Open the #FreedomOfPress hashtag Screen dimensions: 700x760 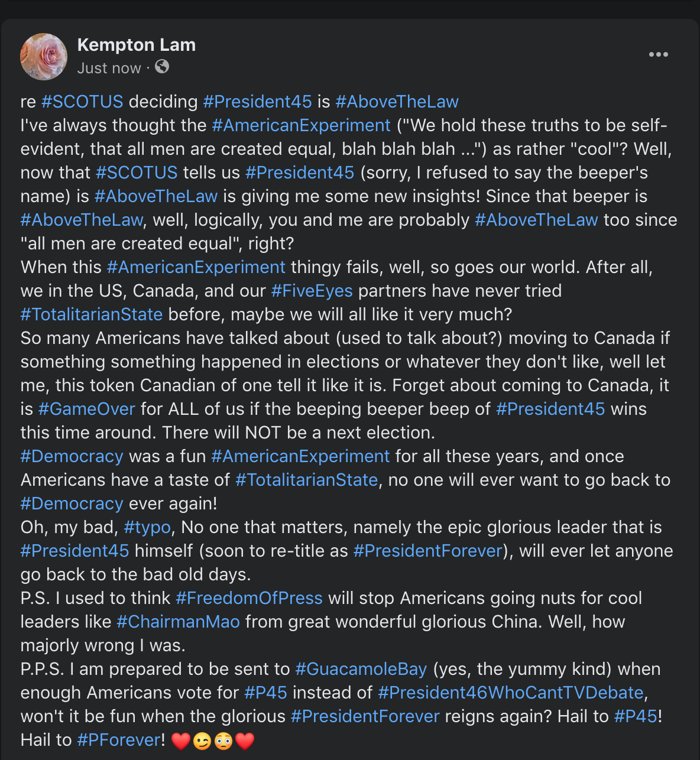tap(249, 598)
